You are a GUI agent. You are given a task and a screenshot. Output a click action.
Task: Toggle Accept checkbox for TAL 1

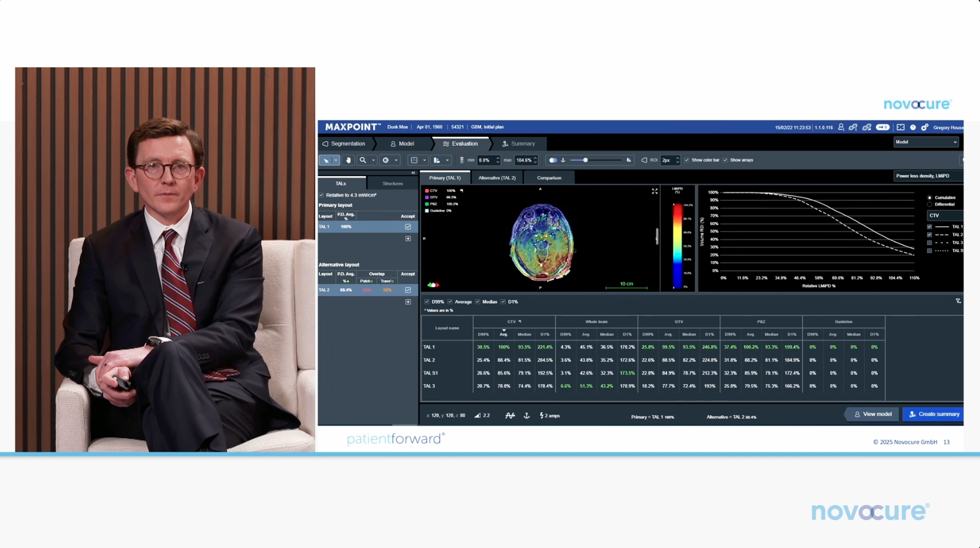[x=408, y=227]
